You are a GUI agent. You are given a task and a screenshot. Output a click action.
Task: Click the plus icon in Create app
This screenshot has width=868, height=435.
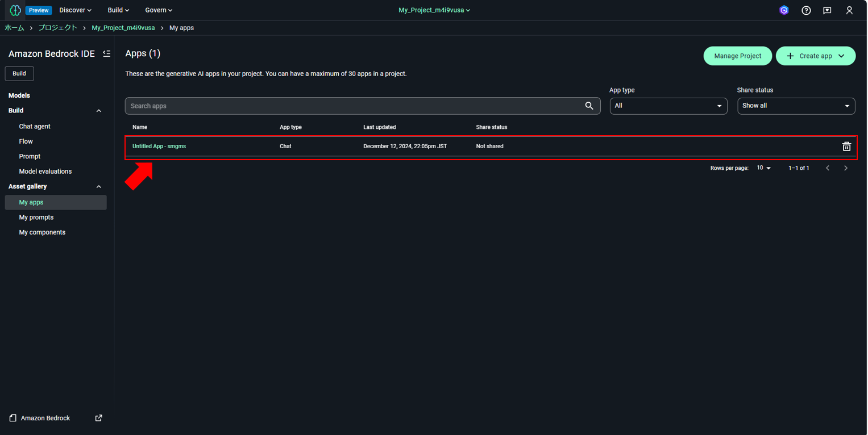point(790,56)
